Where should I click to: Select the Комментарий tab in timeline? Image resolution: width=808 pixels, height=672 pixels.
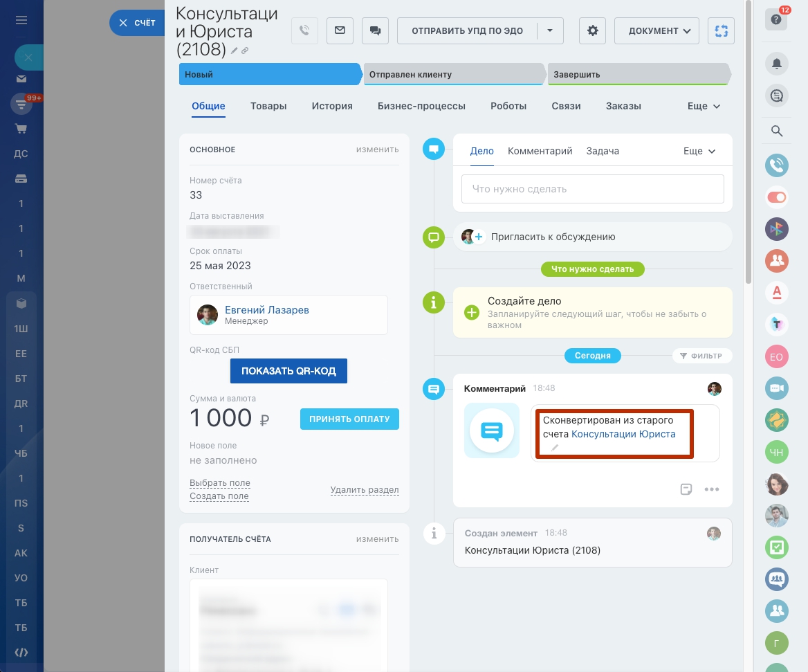point(540,151)
